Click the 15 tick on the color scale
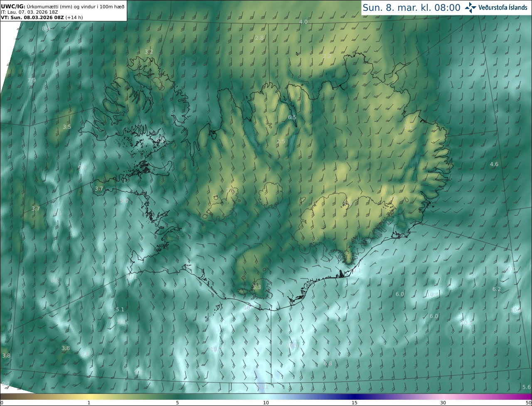Image resolution: width=532 pixels, height=406 pixels. tap(355, 403)
